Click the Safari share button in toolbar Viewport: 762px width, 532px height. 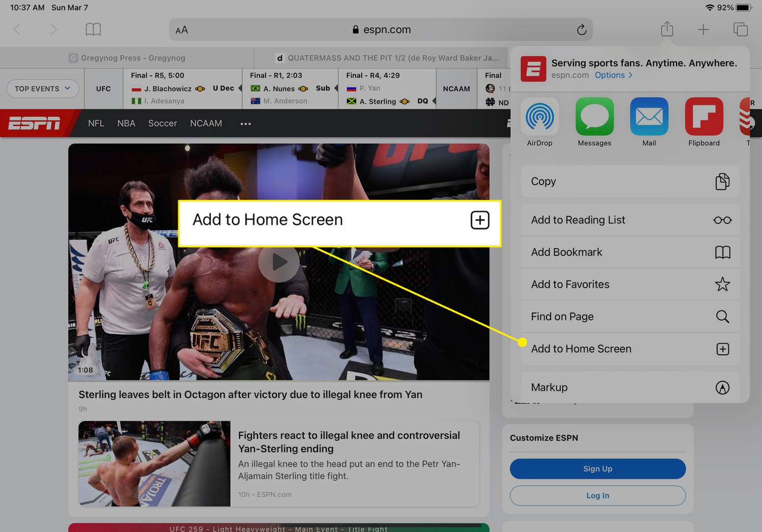pyautogui.click(x=667, y=29)
